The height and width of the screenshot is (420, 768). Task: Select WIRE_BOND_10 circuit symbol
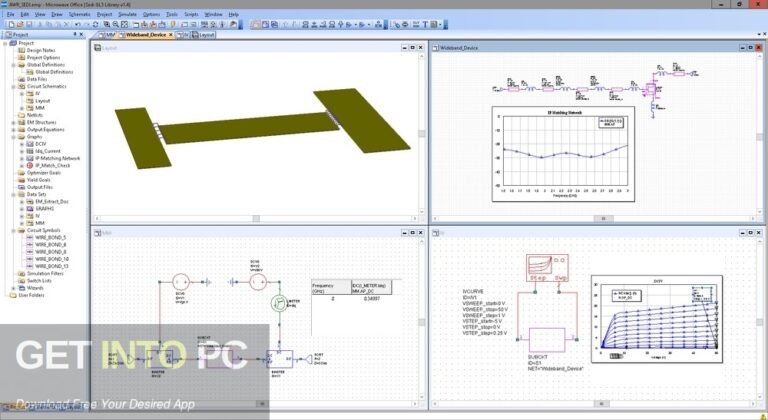tap(52, 259)
